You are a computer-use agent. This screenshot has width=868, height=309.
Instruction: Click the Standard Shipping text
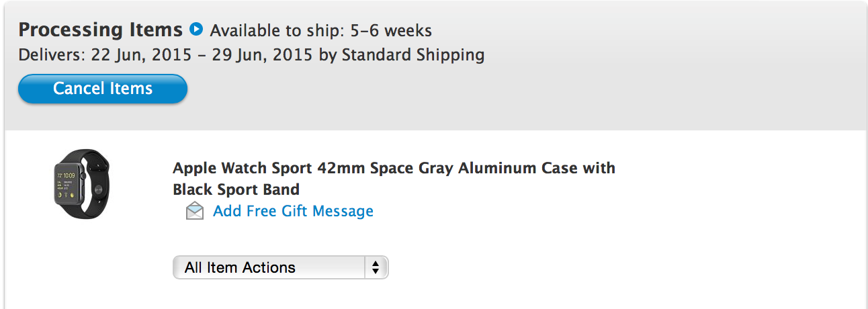(x=413, y=55)
